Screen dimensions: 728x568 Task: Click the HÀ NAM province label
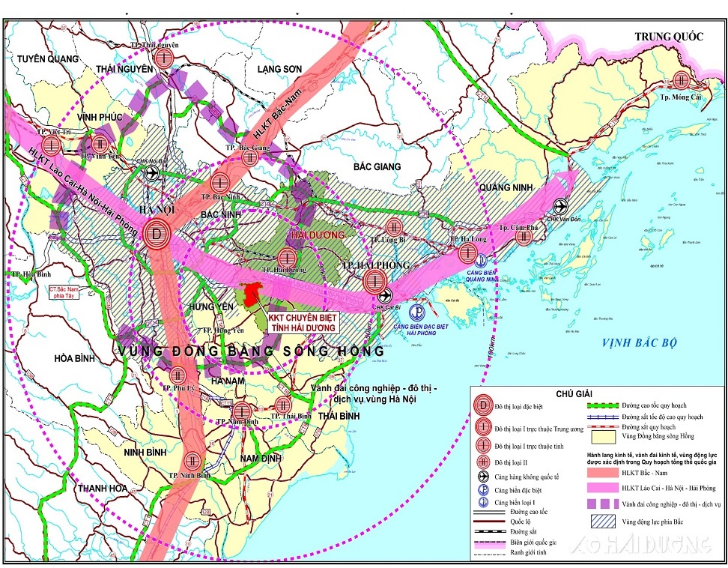[x=228, y=381]
